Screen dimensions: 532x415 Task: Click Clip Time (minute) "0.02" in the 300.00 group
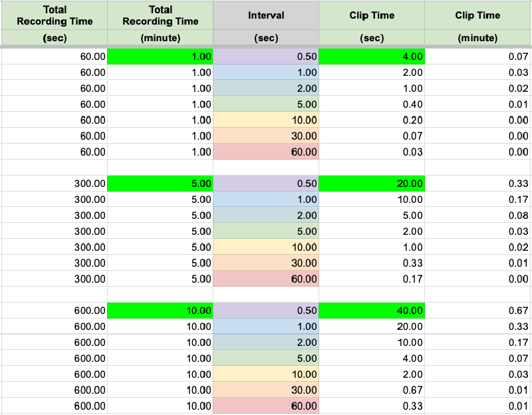[477, 247]
